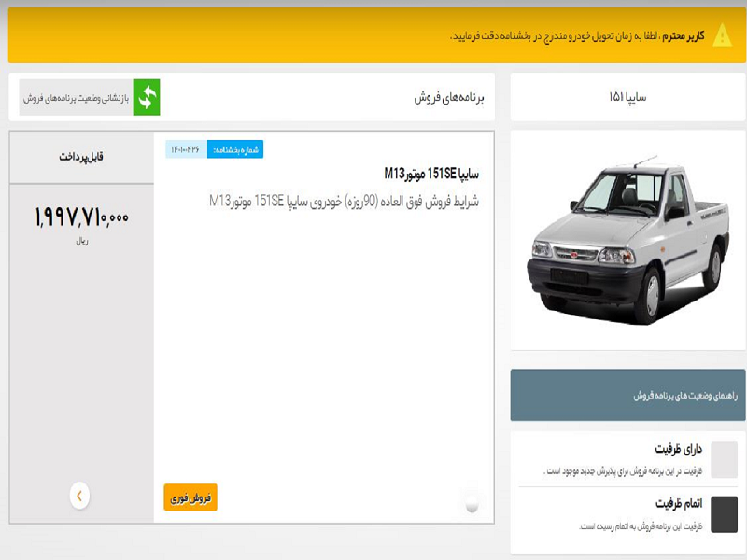Click the bulletin number value beside شماره بخشنامه
Viewport: 747px width, 560px height.
[186, 149]
